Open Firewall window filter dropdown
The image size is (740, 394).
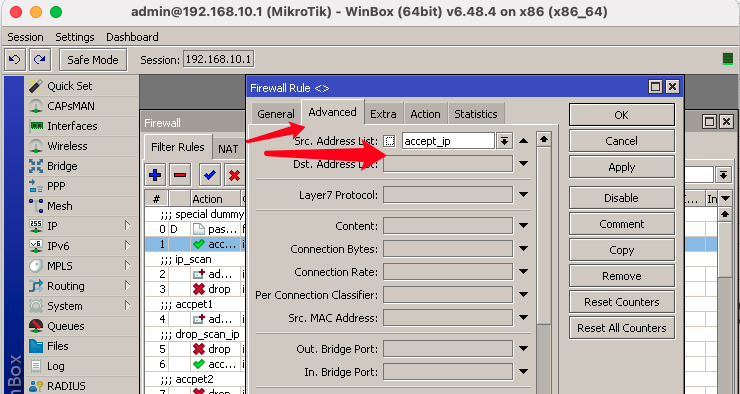[723, 175]
